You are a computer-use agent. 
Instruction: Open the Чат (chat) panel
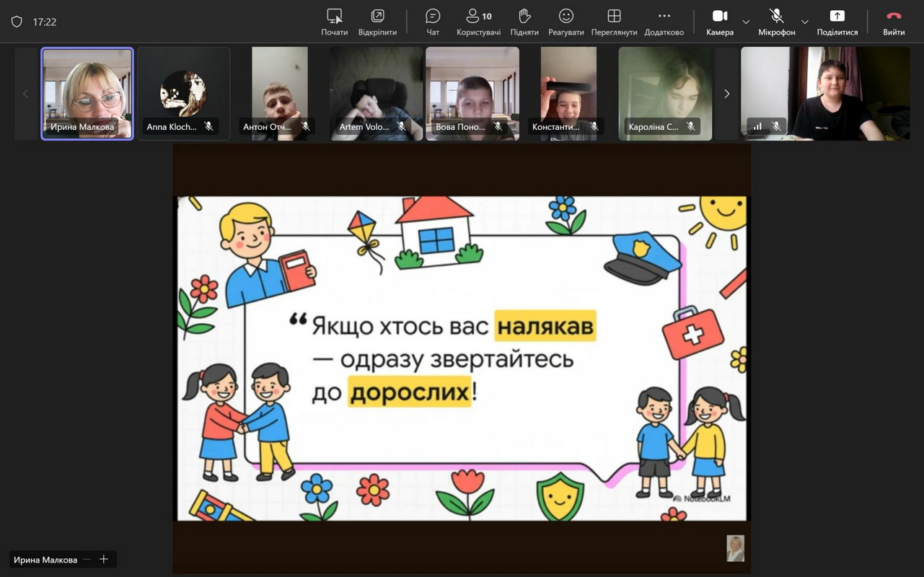[x=433, y=22]
